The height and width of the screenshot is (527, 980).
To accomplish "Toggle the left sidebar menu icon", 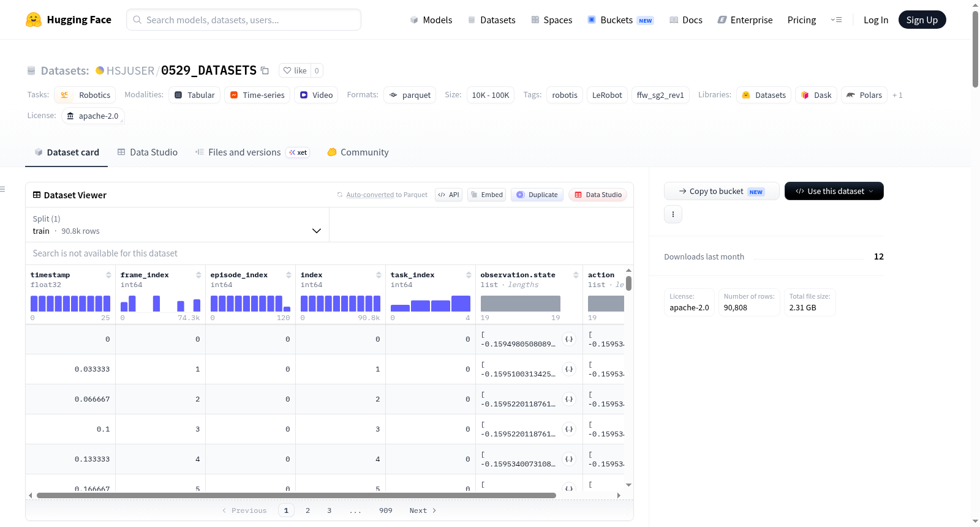I will tap(2, 189).
